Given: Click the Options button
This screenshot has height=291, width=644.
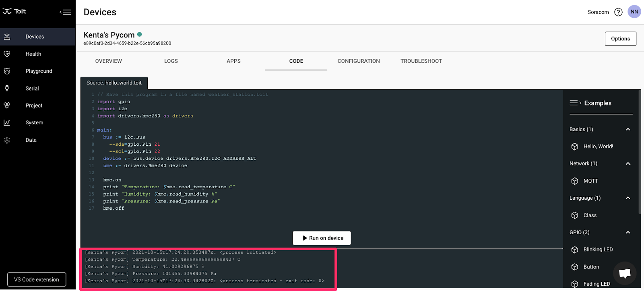Looking at the screenshot, I should pyautogui.click(x=620, y=39).
